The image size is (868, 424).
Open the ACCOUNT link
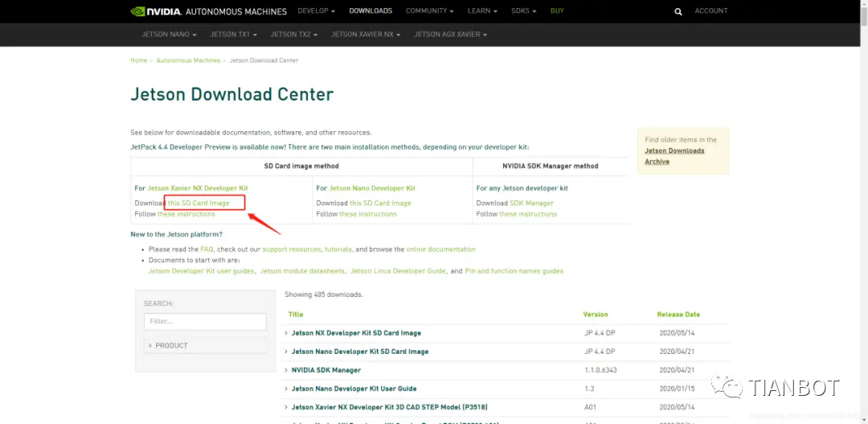711,11
